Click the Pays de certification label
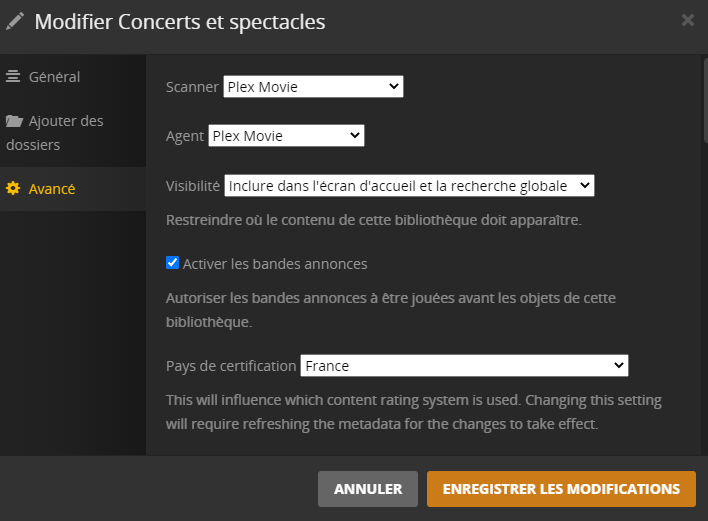 231,366
